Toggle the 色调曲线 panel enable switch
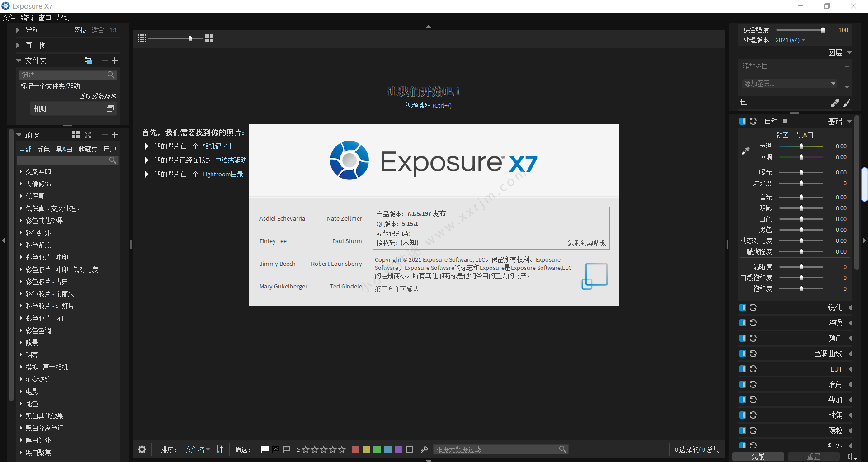The width and height of the screenshot is (868, 462). click(743, 354)
